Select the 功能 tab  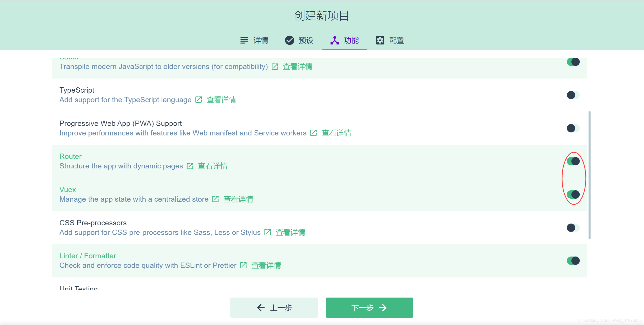pyautogui.click(x=345, y=40)
